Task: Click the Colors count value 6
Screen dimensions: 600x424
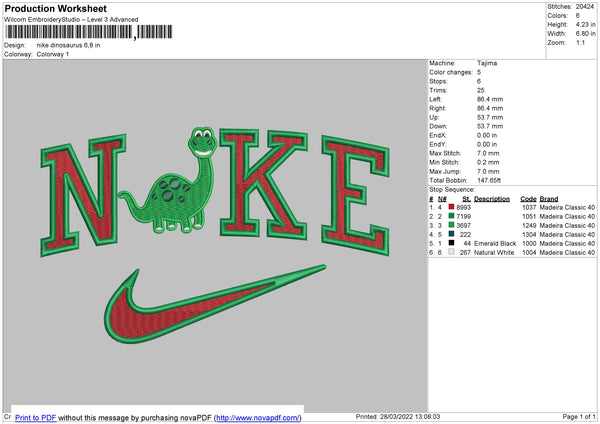Action: (578, 16)
